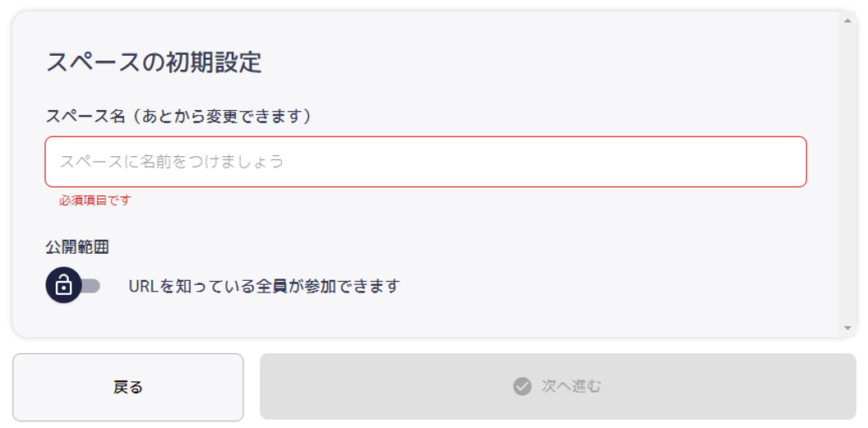Screen dimensions: 868x428
Task: Click the scrollbar down arrow icon
Action: tap(847, 328)
